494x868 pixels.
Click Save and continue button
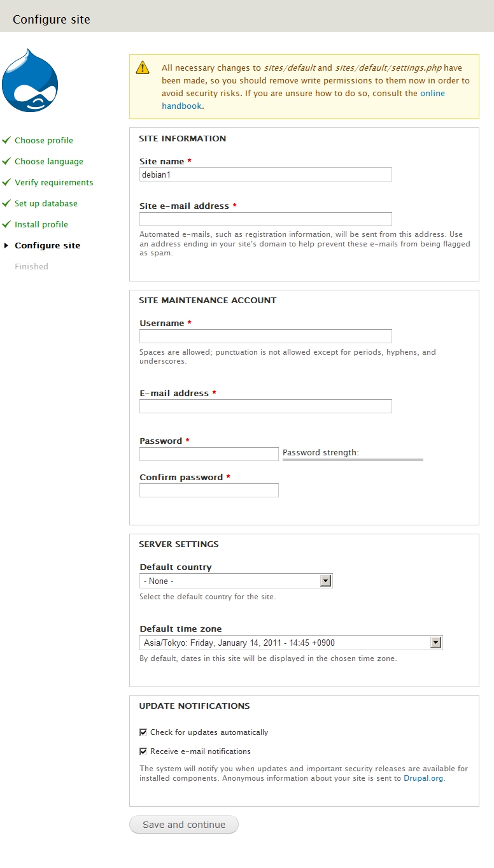coord(184,825)
